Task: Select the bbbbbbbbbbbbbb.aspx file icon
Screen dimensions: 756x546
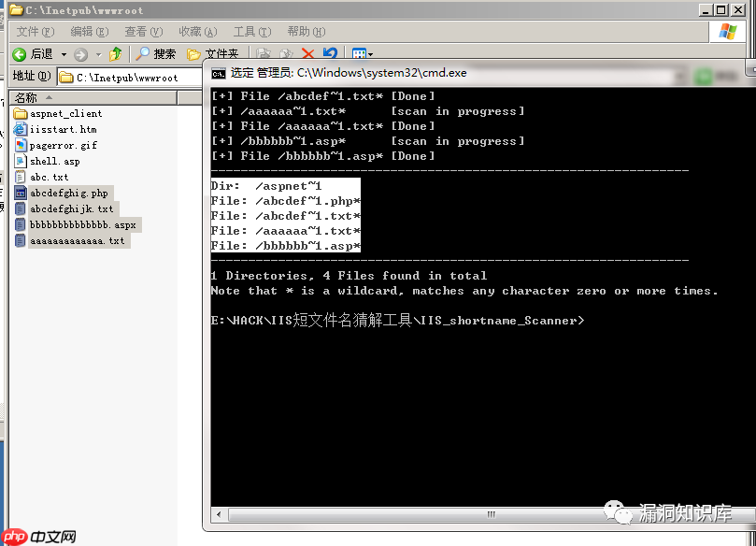Action: coord(21,224)
